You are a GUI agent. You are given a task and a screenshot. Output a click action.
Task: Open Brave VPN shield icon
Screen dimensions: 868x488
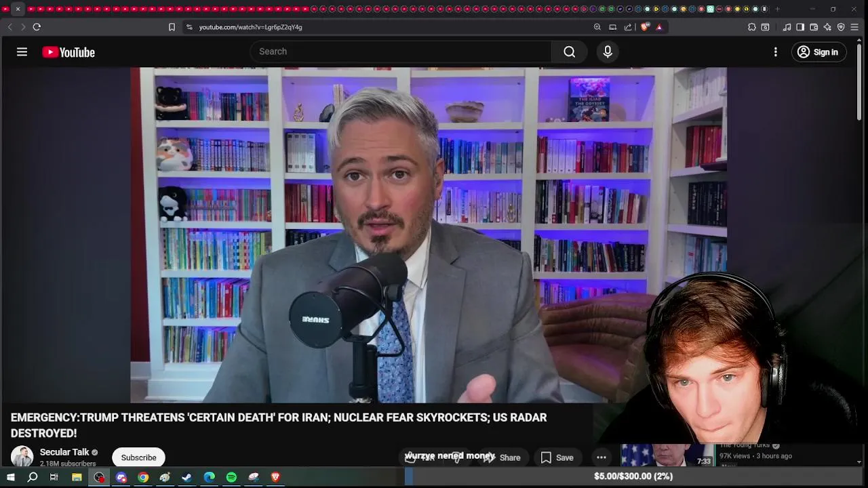coord(841,27)
